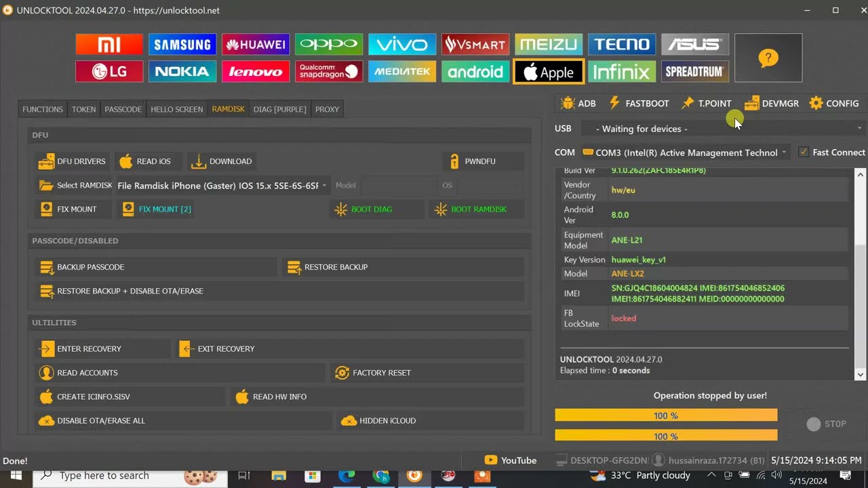This screenshot has width=868, height=488.
Task: Click the RESTORE BACKUP button
Action: point(403,267)
